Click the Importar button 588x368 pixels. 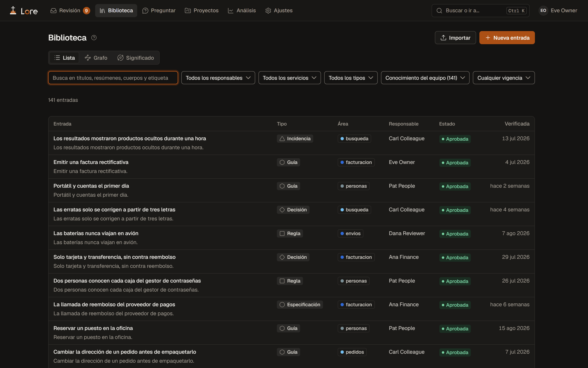tap(455, 38)
